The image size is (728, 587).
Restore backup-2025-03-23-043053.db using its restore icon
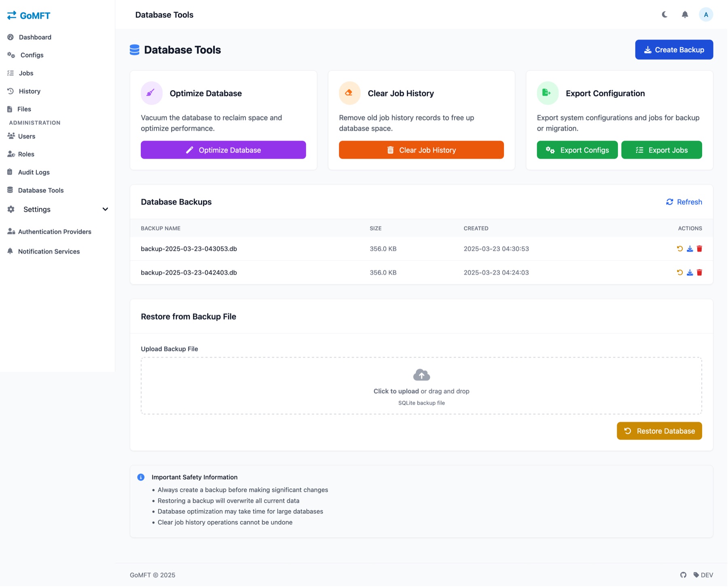pos(679,249)
